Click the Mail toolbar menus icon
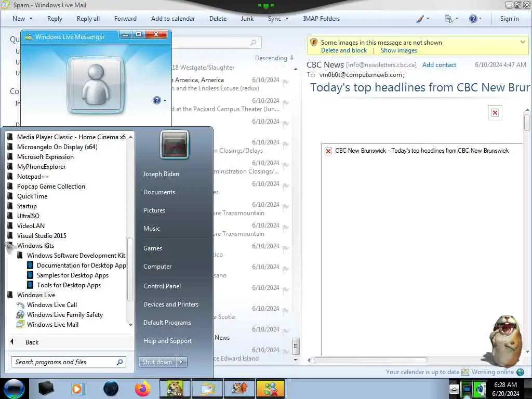This screenshot has height=399, width=532. tap(448, 19)
